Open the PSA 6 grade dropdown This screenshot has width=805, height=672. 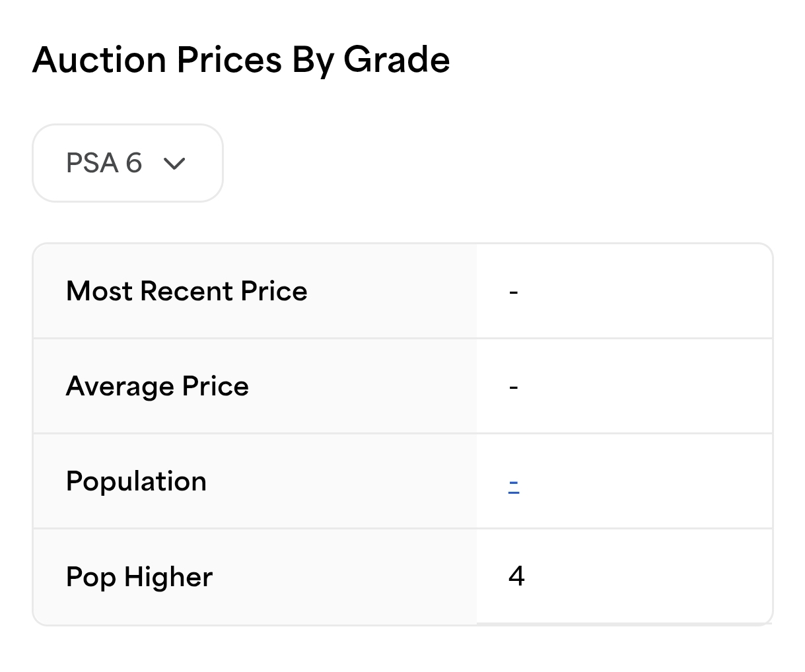tap(127, 163)
